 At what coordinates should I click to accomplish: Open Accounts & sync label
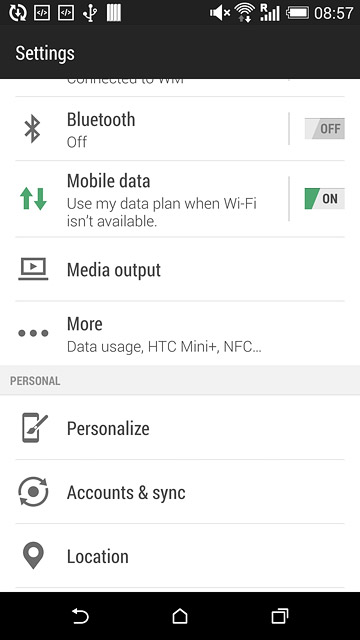126,493
